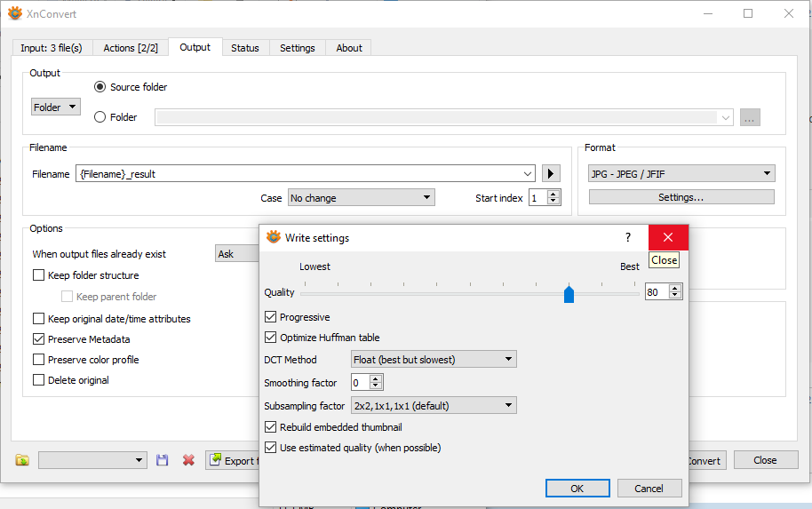
Task: Click the red X delete preset icon
Action: (x=188, y=460)
